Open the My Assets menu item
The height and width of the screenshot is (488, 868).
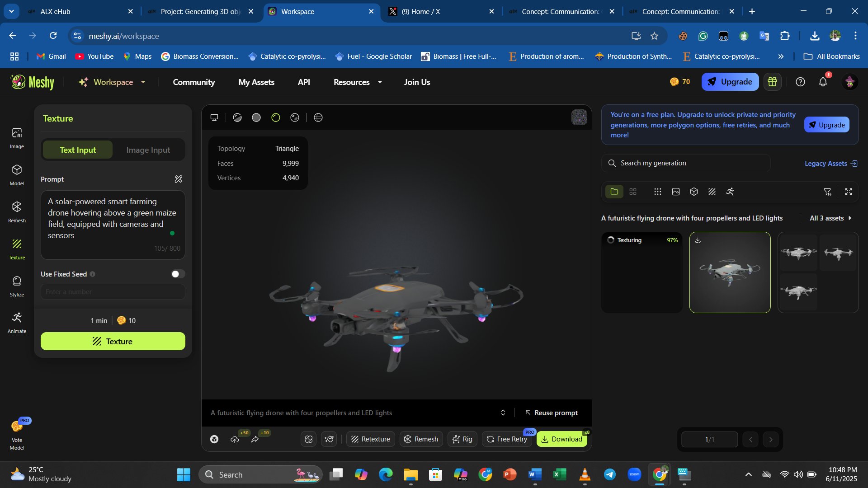point(256,82)
